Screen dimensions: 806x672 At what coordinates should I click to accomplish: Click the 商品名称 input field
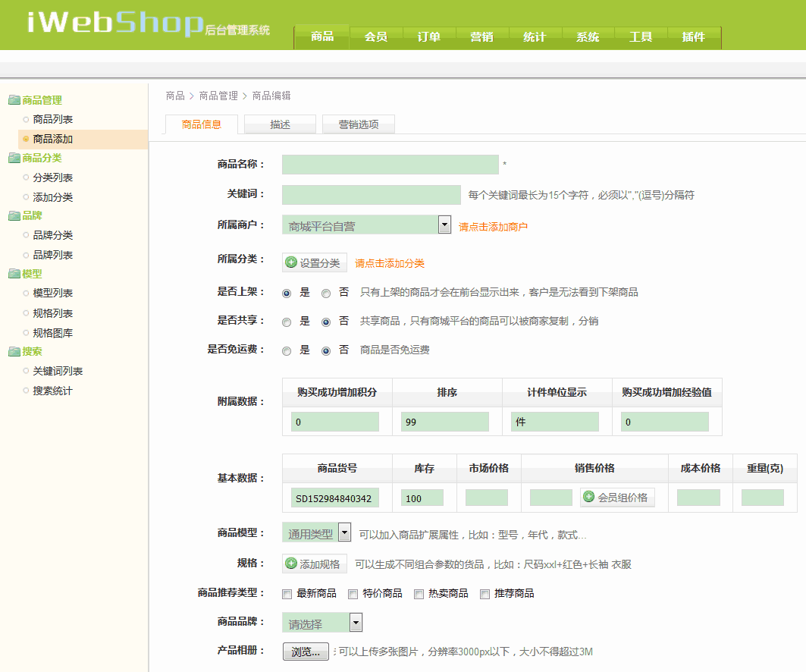pos(390,165)
